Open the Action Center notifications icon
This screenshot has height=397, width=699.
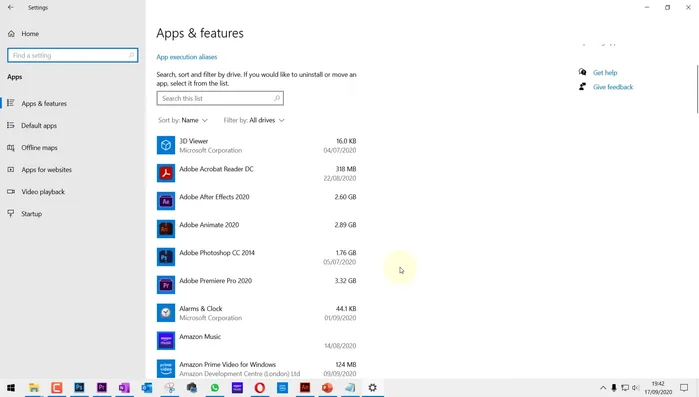coord(684,388)
